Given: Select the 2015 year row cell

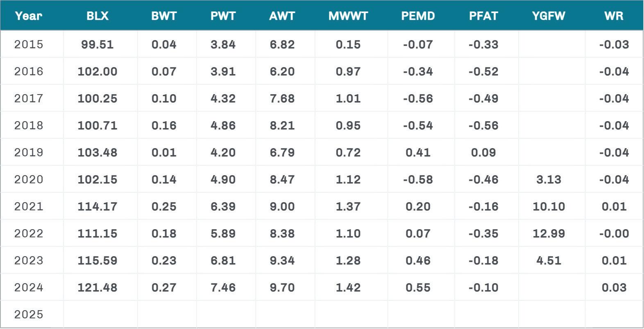Looking at the screenshot, I should click(29, 44).
